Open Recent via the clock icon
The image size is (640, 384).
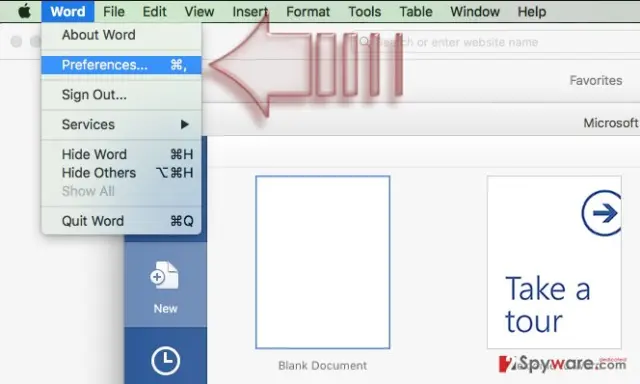pyautogui.click(x=165, y=360)
